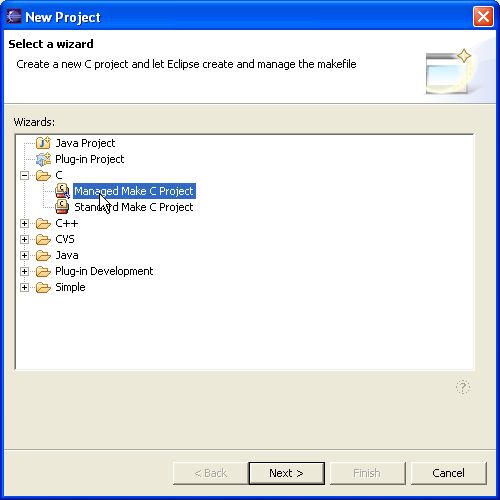Click the Standard Make C Project icon
500x500 pixels.
point(62,207)
